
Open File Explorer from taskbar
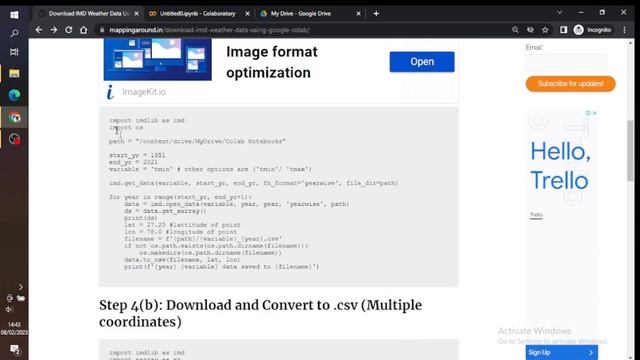point(14,73)
